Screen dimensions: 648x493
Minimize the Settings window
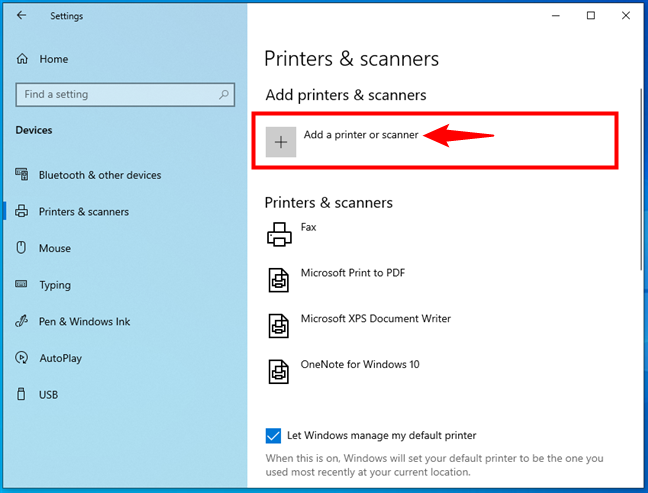556,16
